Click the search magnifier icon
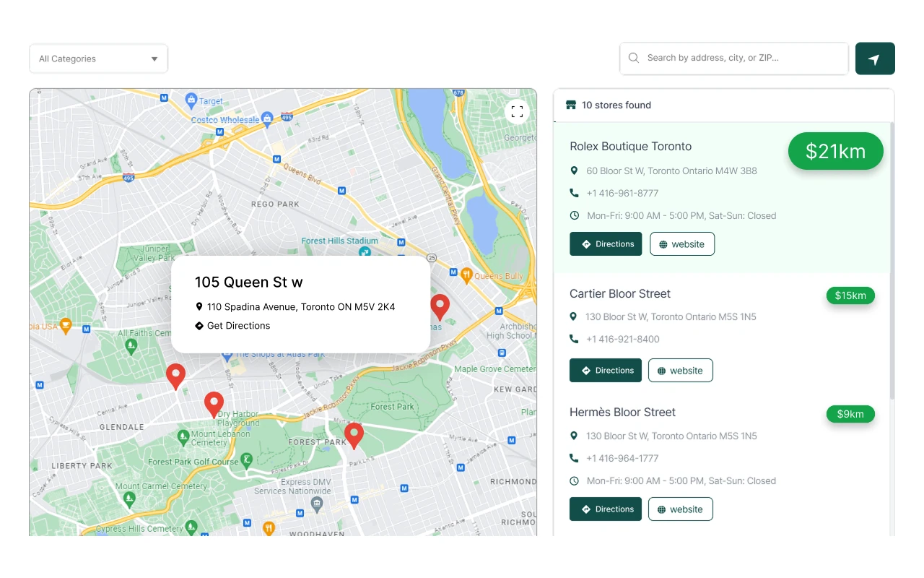This screenshot has width=924, height=578. [633, 57]
